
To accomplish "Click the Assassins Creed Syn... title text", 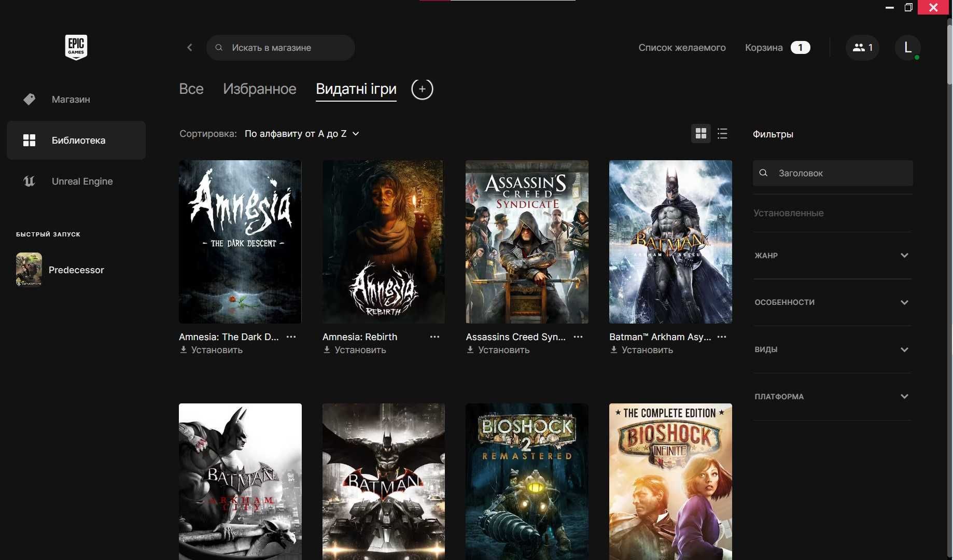I will click(x=515, y=337).
